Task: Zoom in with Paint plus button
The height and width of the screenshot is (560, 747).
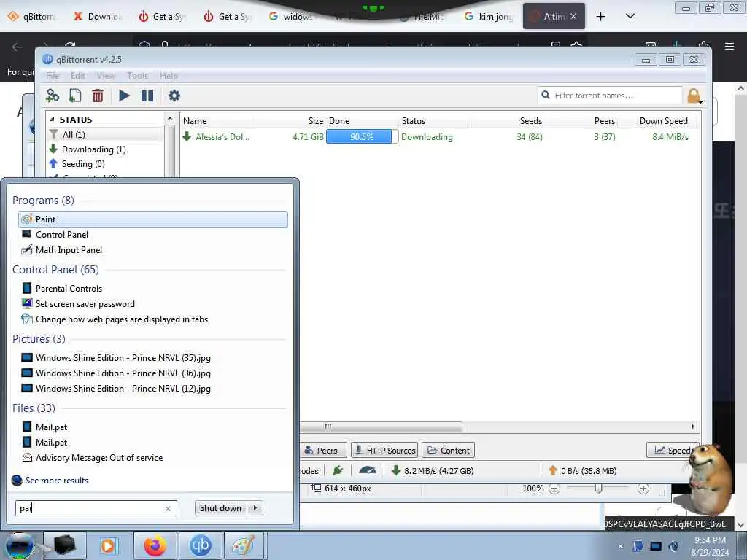Action: (x=643, y=489)
